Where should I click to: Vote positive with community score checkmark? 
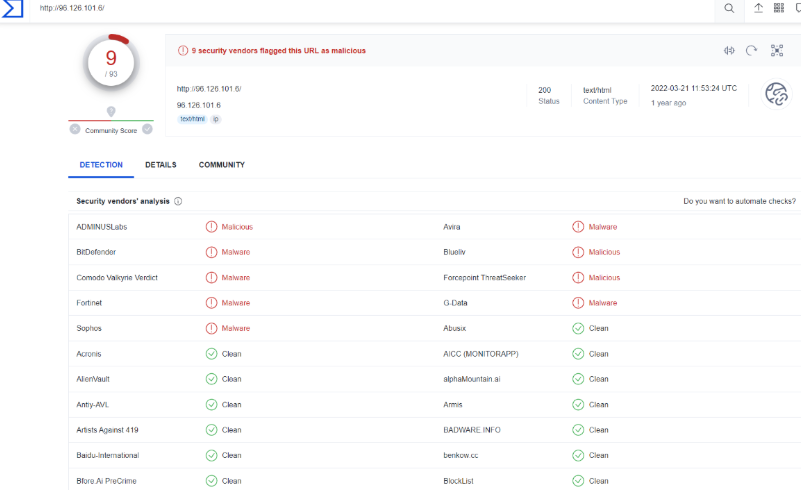point(147,129)
